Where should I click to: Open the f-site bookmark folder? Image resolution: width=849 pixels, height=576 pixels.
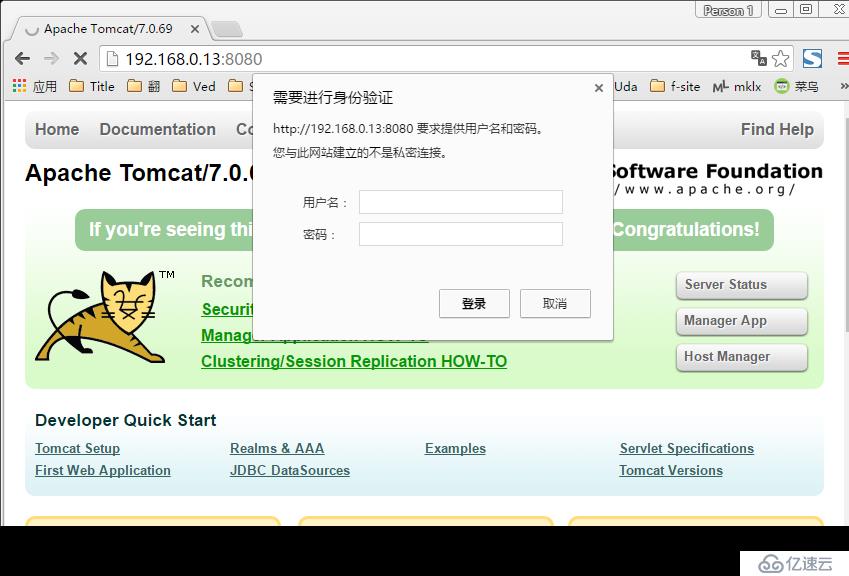(675, 86)
